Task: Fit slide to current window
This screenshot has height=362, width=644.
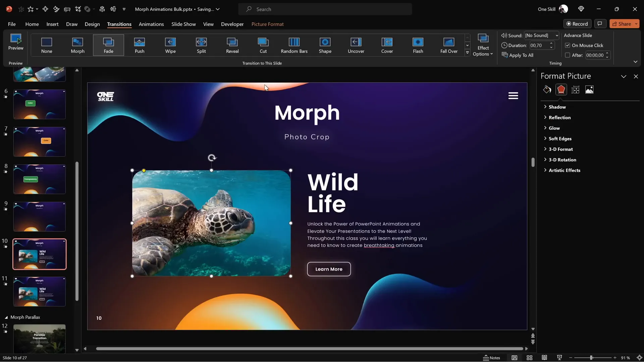Action: click(x=639, y=358)
